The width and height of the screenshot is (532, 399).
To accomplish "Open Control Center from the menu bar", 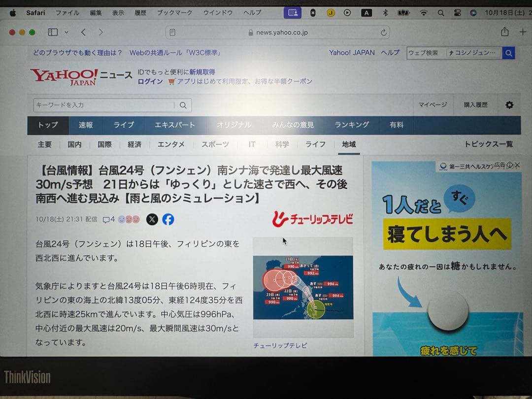I will [x=457, y=13].
